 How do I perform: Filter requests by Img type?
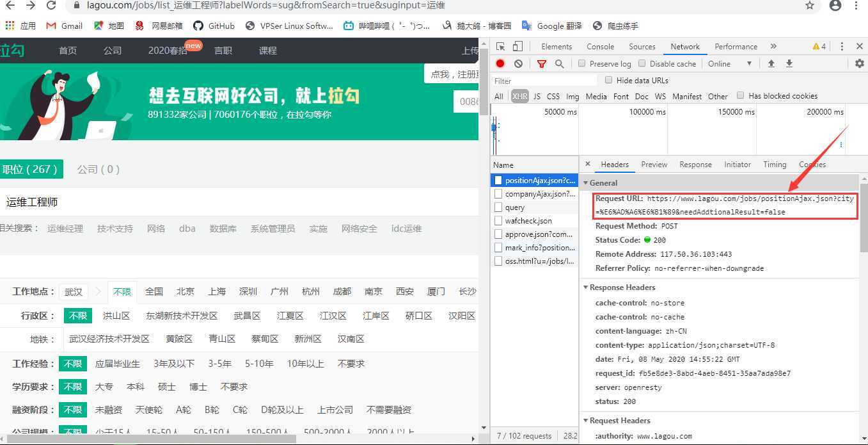[x=572, y=97]
